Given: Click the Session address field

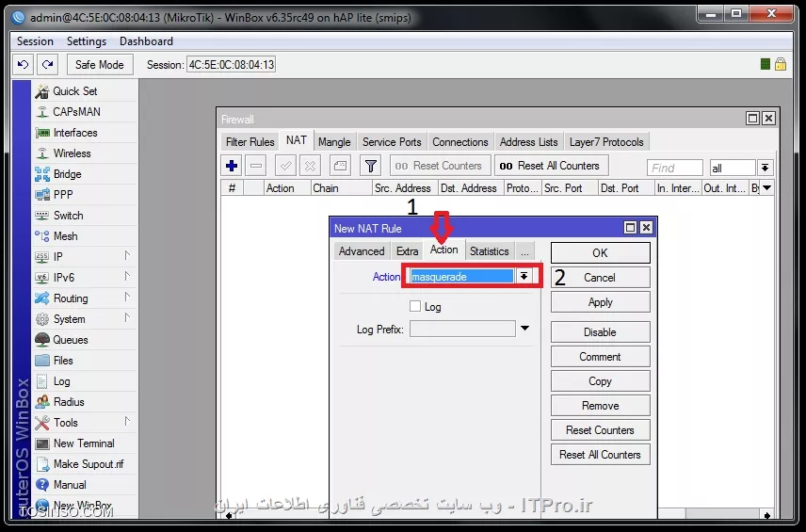Looking at the screenshot, I should [x=232, y=65].
